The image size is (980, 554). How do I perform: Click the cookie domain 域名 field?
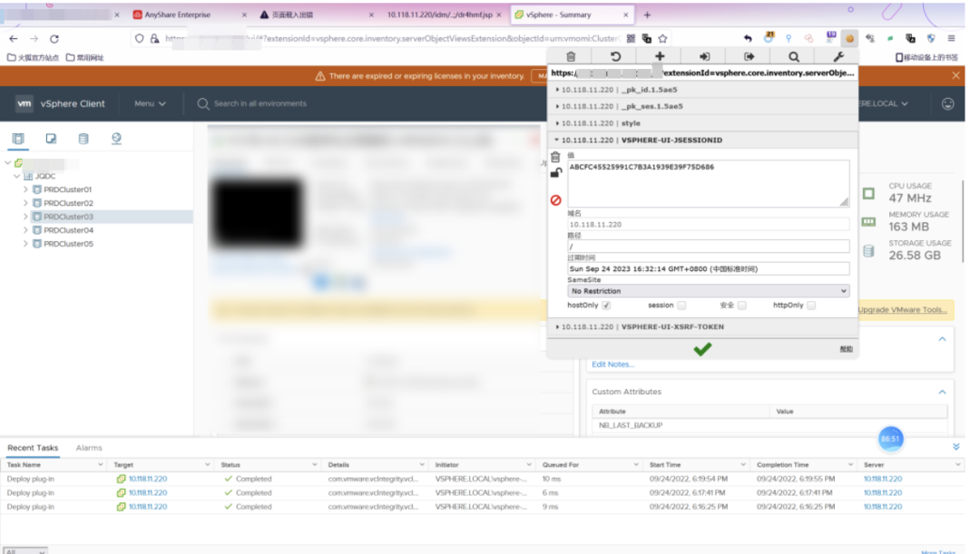[x=708, y=224]
